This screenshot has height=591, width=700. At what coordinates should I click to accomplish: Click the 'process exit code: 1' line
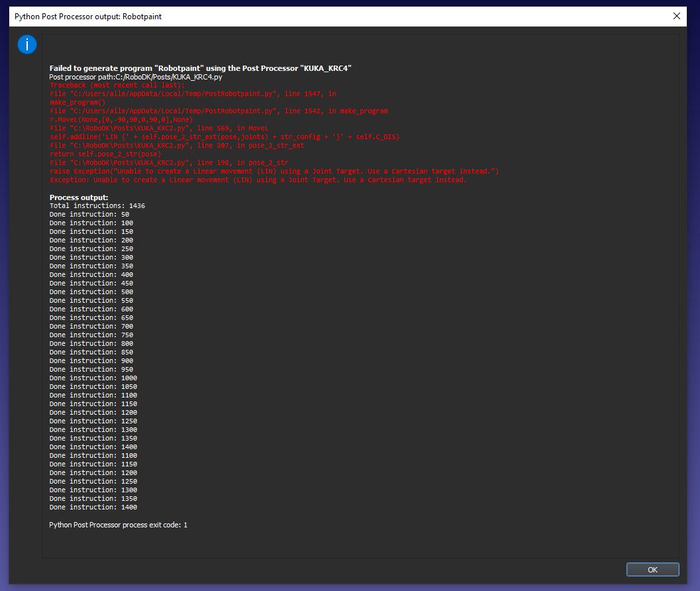pos(118,525)
